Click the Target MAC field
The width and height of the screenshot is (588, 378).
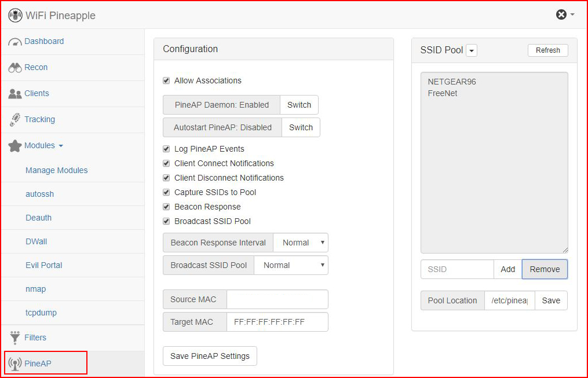pyautogui.click(x=277, y=322)
